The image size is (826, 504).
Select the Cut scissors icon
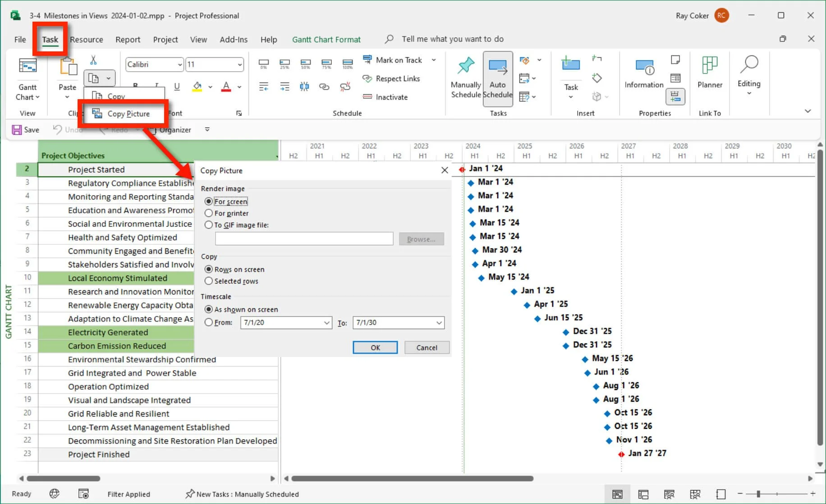[x=93, y=60]
